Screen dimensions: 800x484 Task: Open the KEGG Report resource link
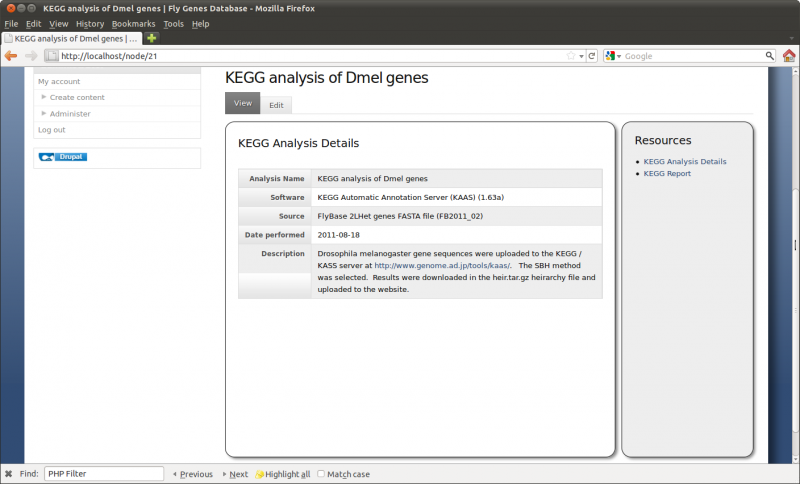click(667, 174)
